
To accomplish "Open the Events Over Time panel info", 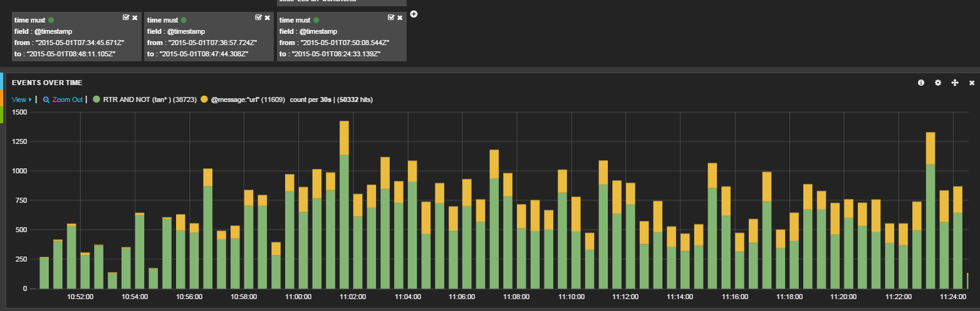I will click(920, 83).
